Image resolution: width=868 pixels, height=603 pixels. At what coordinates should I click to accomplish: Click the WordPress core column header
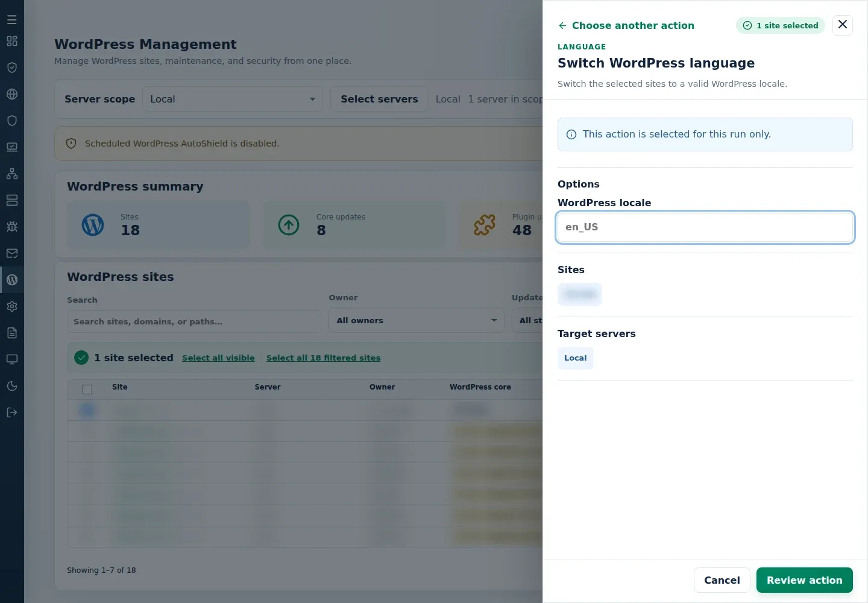point(480,387)
